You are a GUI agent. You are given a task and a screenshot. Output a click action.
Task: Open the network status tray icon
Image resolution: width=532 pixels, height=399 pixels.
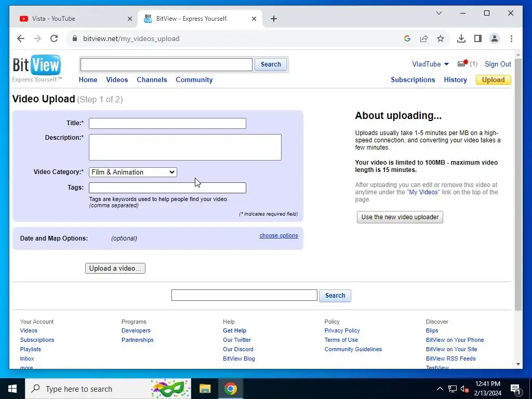pyautogui.click(x=453, y=389)
